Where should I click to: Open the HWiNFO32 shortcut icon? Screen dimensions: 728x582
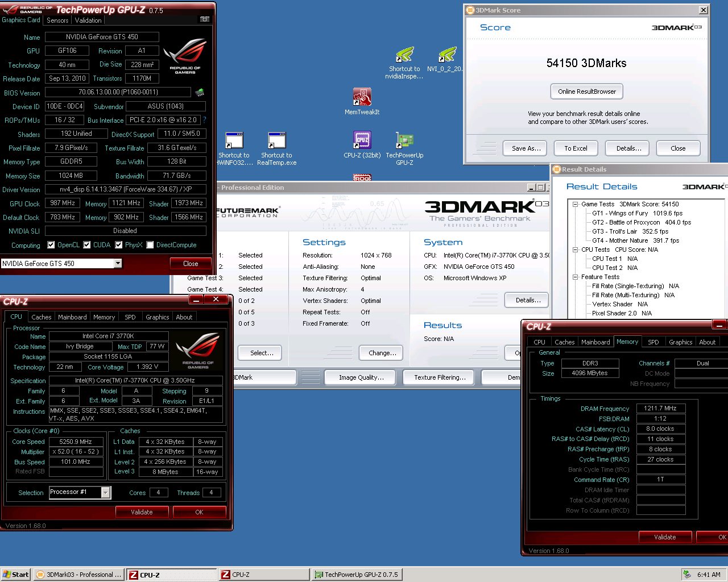234,149
